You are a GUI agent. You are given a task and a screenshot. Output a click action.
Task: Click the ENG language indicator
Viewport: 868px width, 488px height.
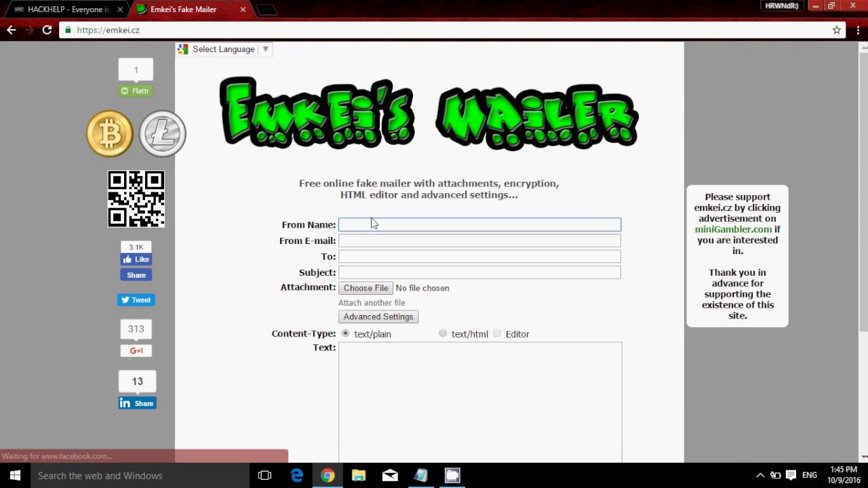809,475
